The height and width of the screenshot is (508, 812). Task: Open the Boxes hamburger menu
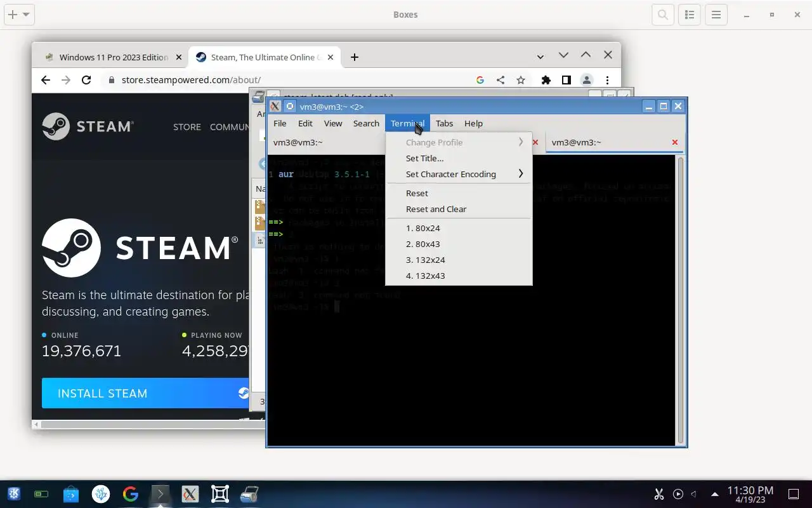point(716,15)
